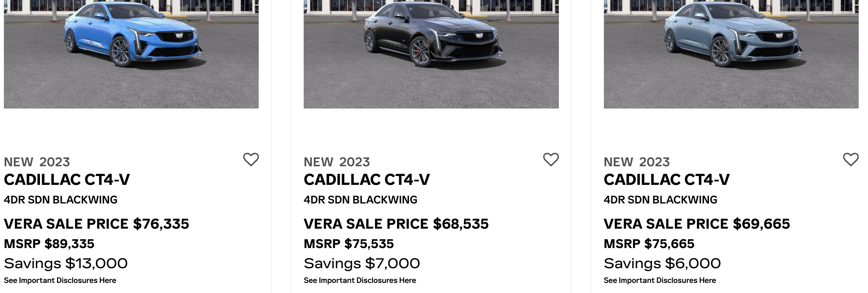
Task: Click the Savings $6,000 label
Action: point(662,264)
